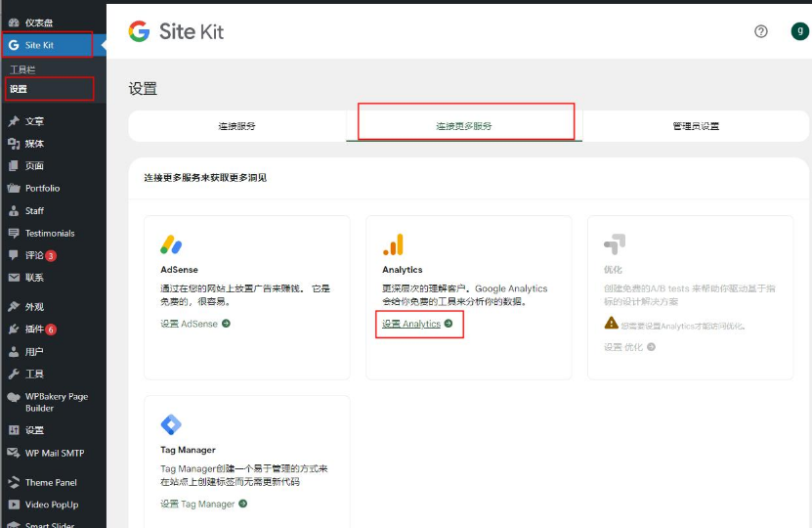Click the 设置 Analytics link
Screen dimensions: 812x528
point(417,324)
